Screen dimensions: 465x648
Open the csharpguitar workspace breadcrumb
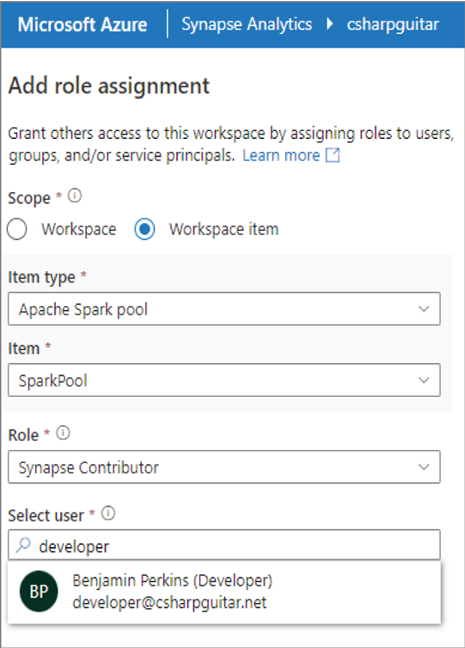393,24
